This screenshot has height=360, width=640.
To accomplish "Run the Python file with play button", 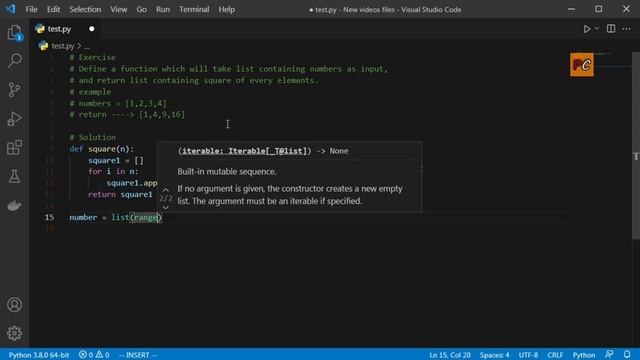I will click(587, 29).
